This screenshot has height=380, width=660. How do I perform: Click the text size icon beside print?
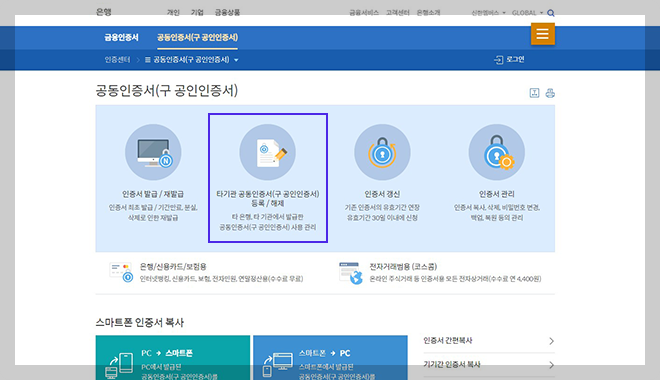534,93
